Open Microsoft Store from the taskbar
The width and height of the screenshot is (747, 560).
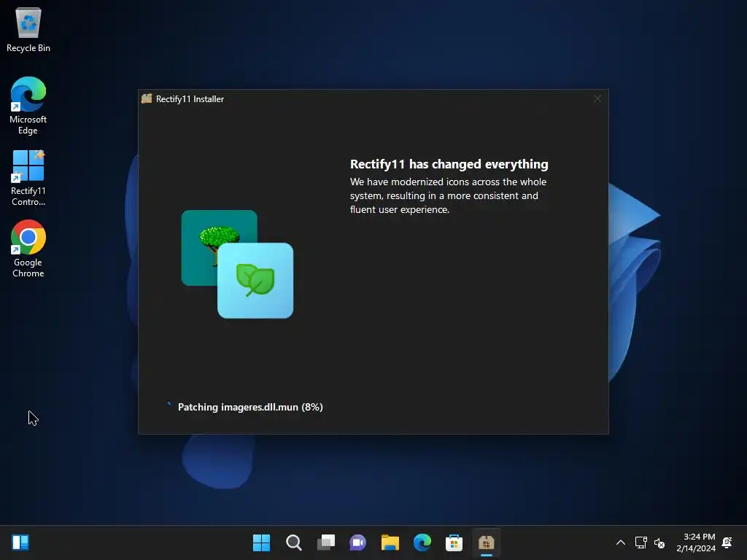pos(454,542)
